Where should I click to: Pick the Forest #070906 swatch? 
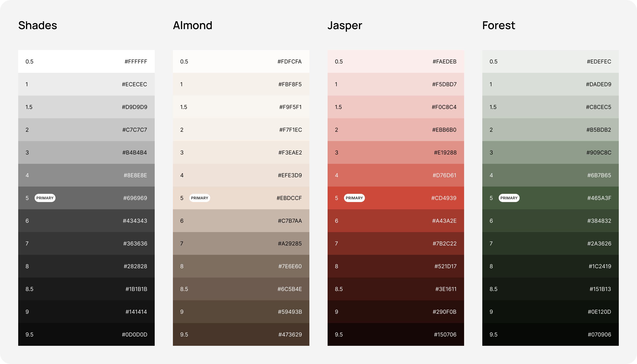pos(551,334)
